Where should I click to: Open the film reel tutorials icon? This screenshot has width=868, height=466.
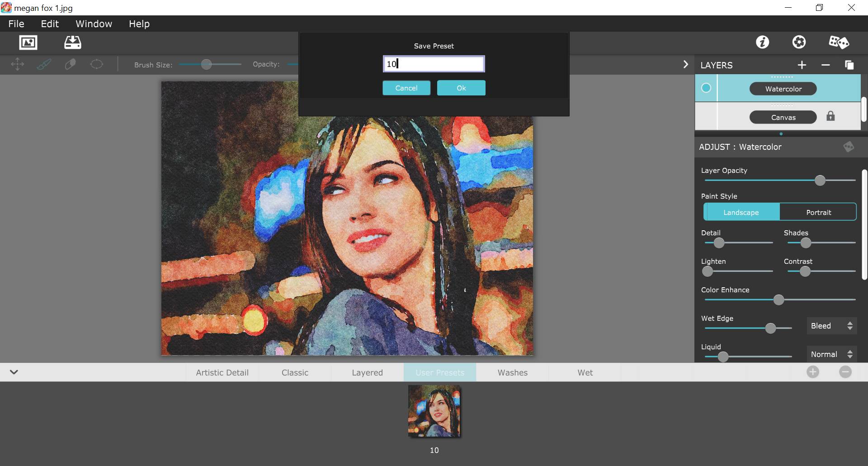pos(799,42)
